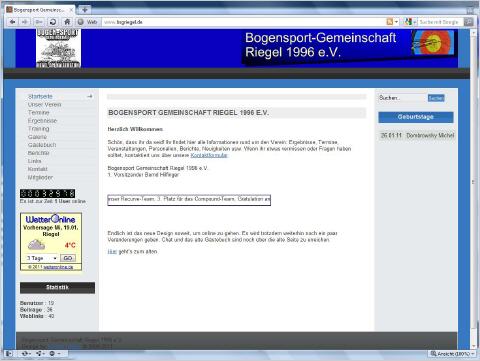This screenshot has height=361, width=480.
Task: Click the search magnifier icon in toolbar
Action: click(468, 22)
